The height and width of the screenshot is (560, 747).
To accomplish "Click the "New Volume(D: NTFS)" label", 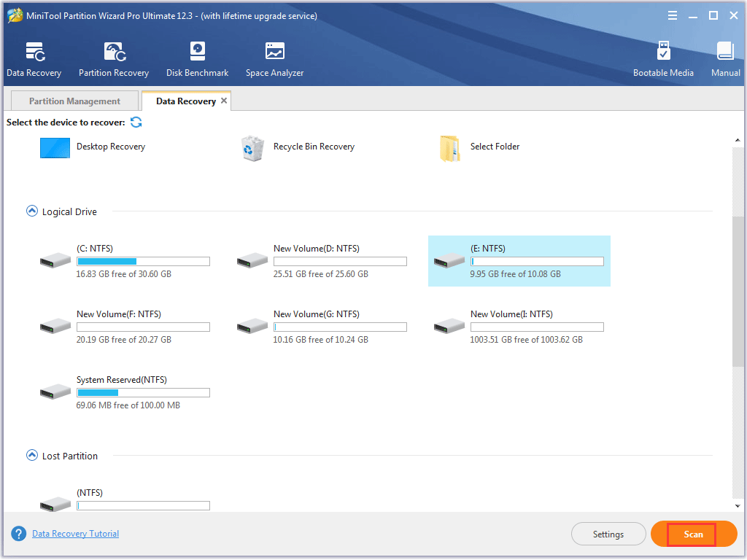I will pos(317,248).
